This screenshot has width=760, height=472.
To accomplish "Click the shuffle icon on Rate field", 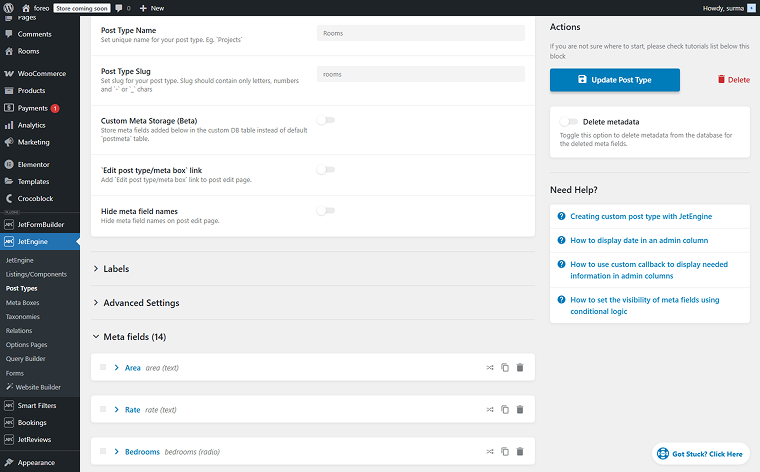I will (x=490, y=410).
